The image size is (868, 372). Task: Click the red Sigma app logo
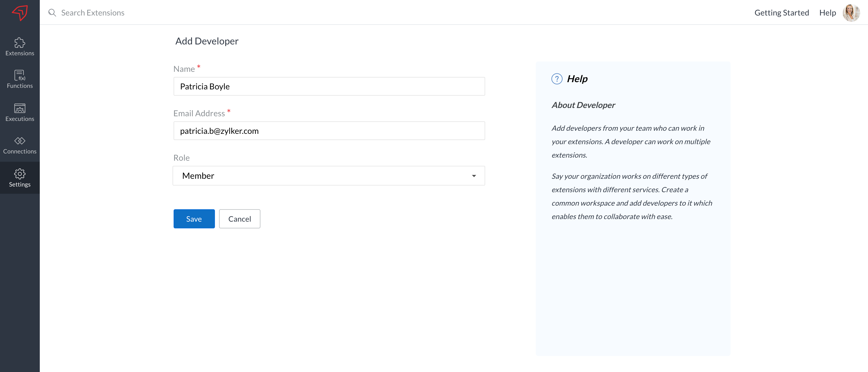[20, 13]
